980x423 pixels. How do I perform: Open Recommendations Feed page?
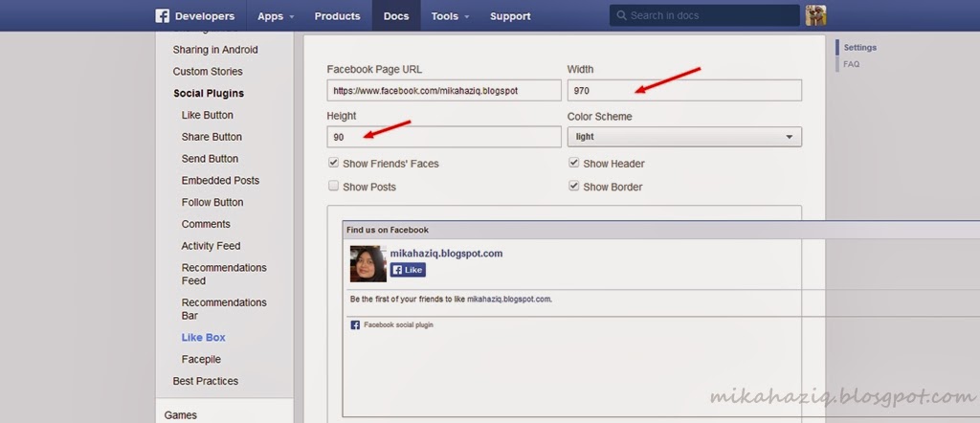[224, 274]
